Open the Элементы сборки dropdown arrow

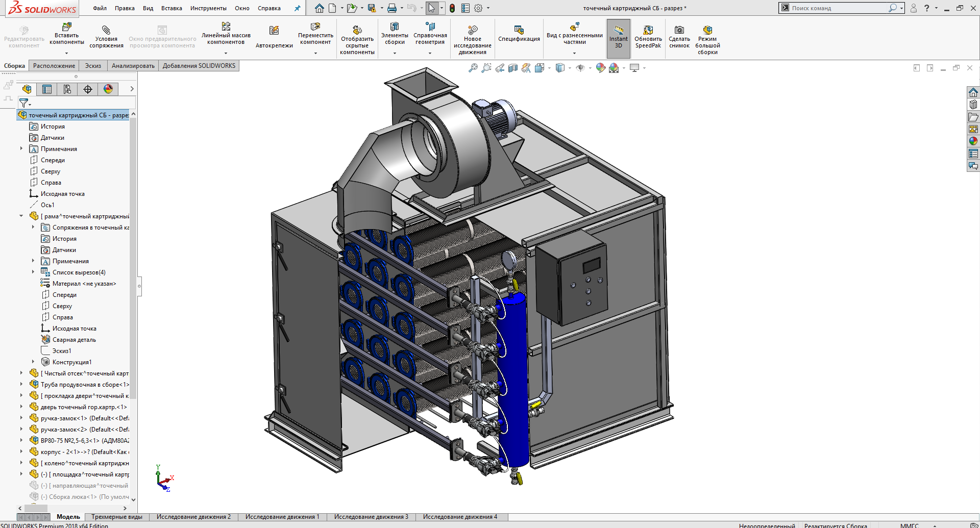tap(395, 53)
